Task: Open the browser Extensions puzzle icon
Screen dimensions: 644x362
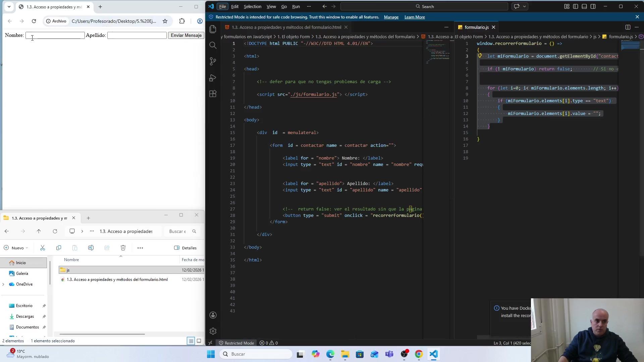Action: click(182, 21)
